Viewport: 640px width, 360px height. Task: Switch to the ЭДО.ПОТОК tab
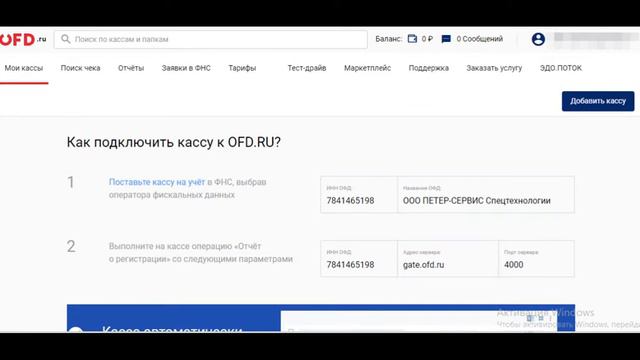coord(561,68)
